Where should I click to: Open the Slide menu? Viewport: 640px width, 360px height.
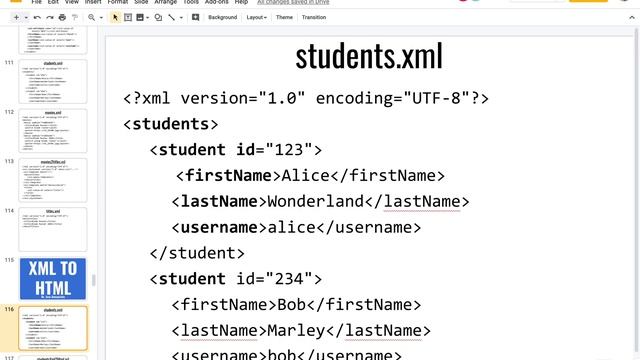141,2
